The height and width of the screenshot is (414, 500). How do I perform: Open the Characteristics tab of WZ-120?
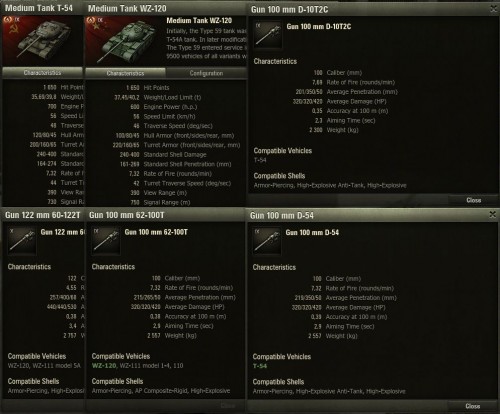[125, 73]
